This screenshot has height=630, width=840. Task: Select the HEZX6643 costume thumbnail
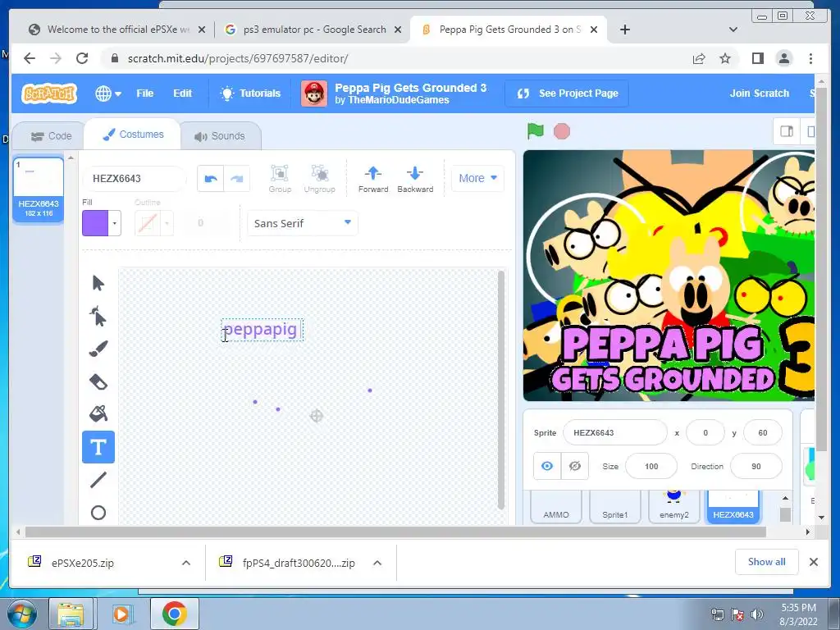[x=39, y=189]
